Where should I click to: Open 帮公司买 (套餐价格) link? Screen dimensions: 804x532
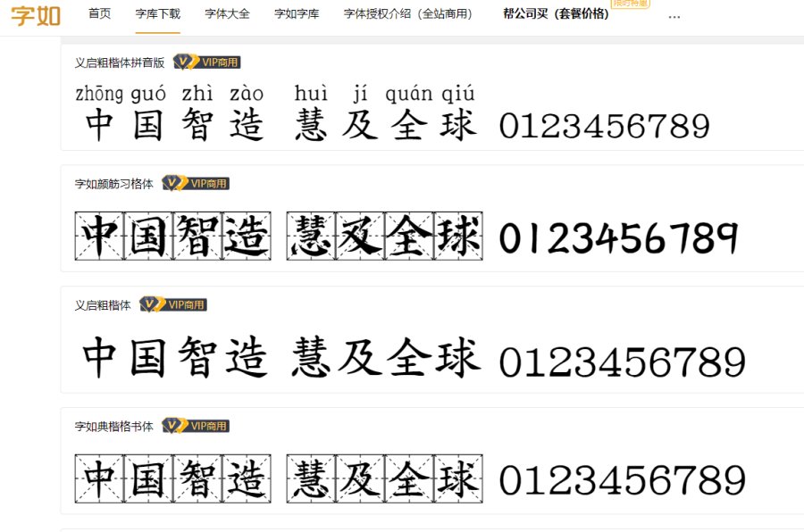(557, 14)
